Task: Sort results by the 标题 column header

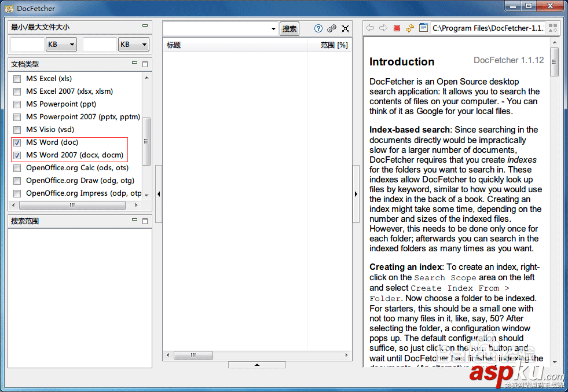Action: click(173, 45)
